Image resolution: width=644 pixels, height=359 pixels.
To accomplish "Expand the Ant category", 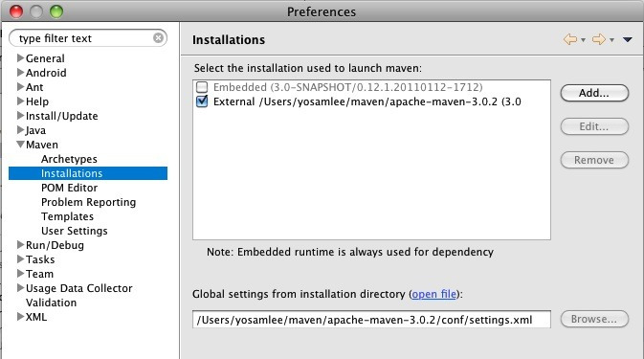I will point(20,87).
